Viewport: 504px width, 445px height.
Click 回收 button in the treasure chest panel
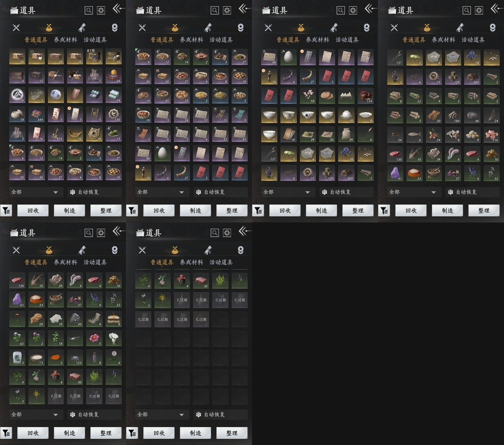33,210
